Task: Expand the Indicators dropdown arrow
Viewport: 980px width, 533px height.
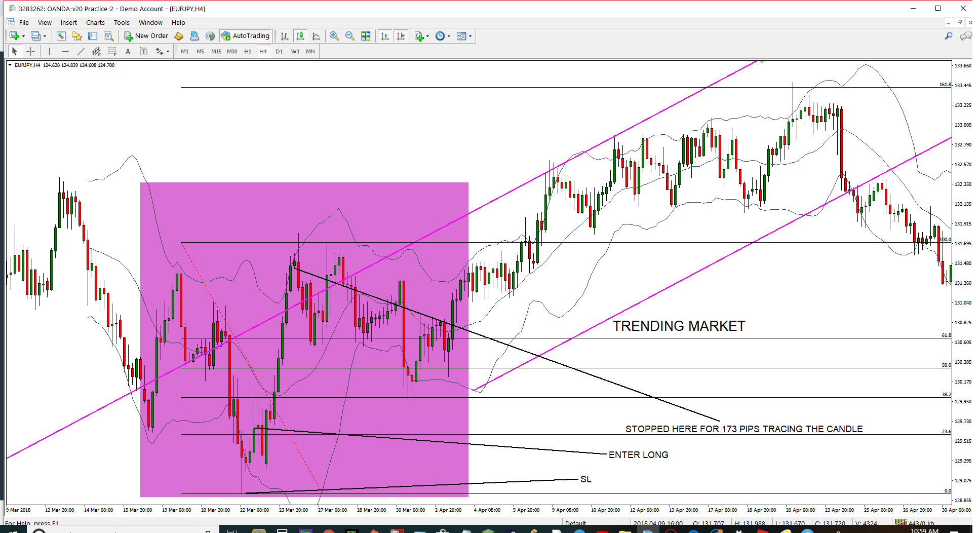Action: 428,36
